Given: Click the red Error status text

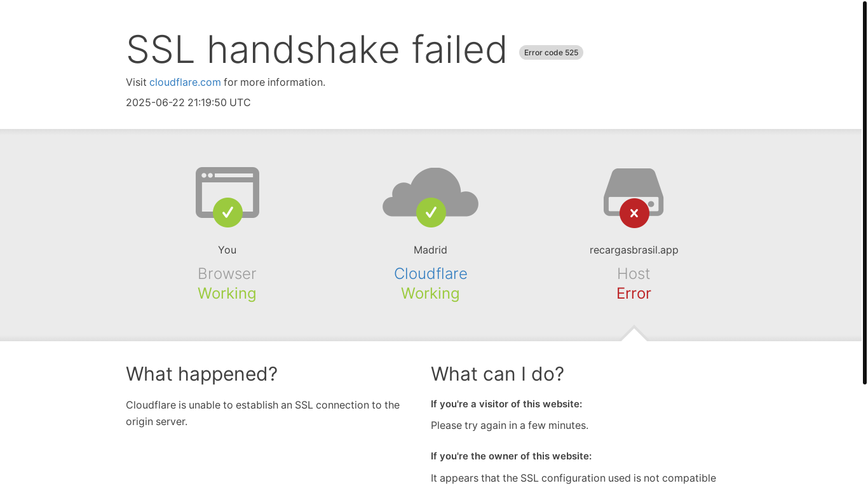Looking at the screenshot, I should pyautogui.click(x=634, y=293).
